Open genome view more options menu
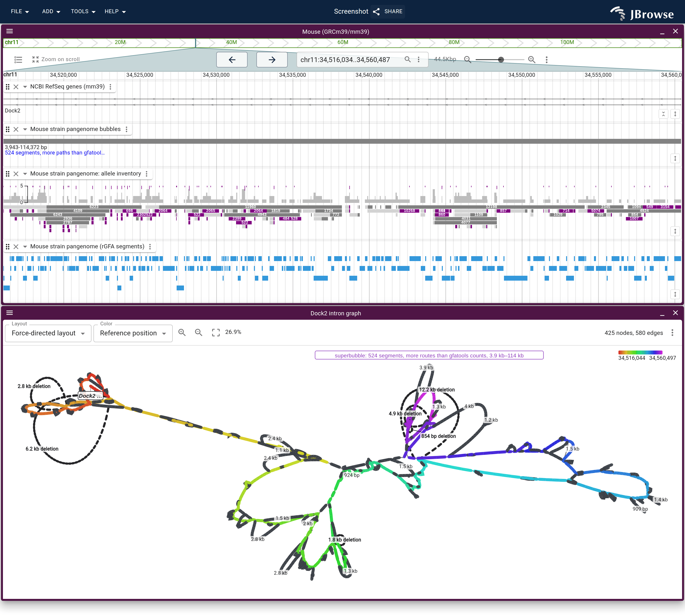This screenshot has width=685, height=616. [547, 60]
